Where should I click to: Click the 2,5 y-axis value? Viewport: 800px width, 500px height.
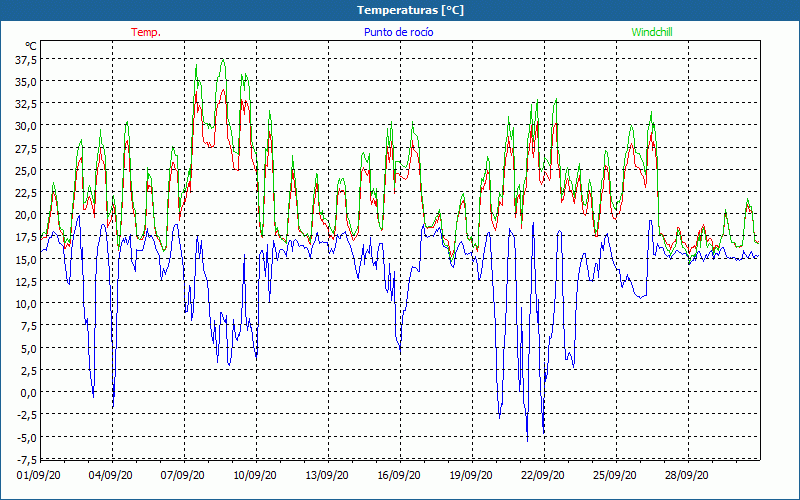[x=29, y=370]
